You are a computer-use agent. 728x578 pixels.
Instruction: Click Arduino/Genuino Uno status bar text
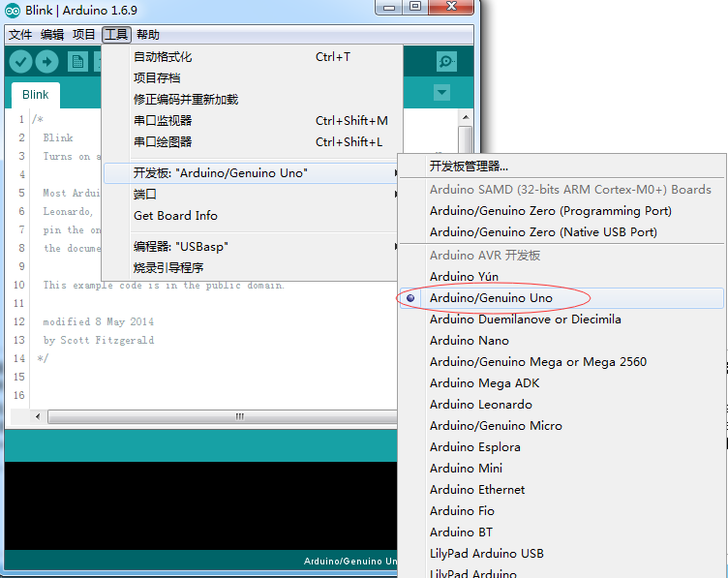[x=350, y=562]
